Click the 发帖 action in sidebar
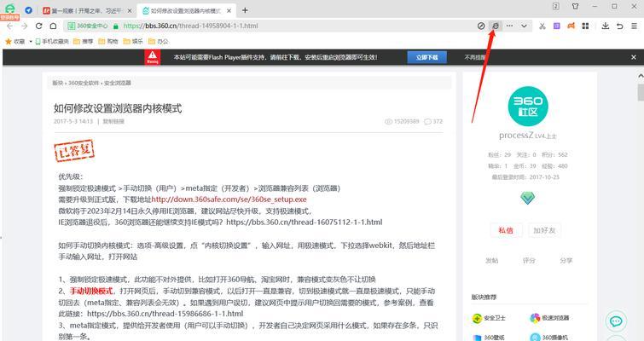 click(491, 261)
